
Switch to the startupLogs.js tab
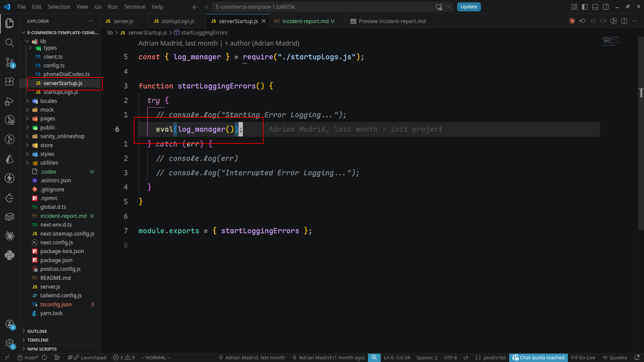pos(178,21)
